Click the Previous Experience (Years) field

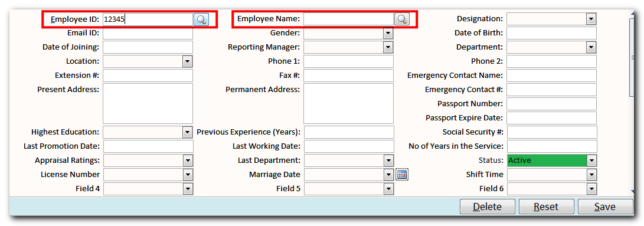coord(349,132)
